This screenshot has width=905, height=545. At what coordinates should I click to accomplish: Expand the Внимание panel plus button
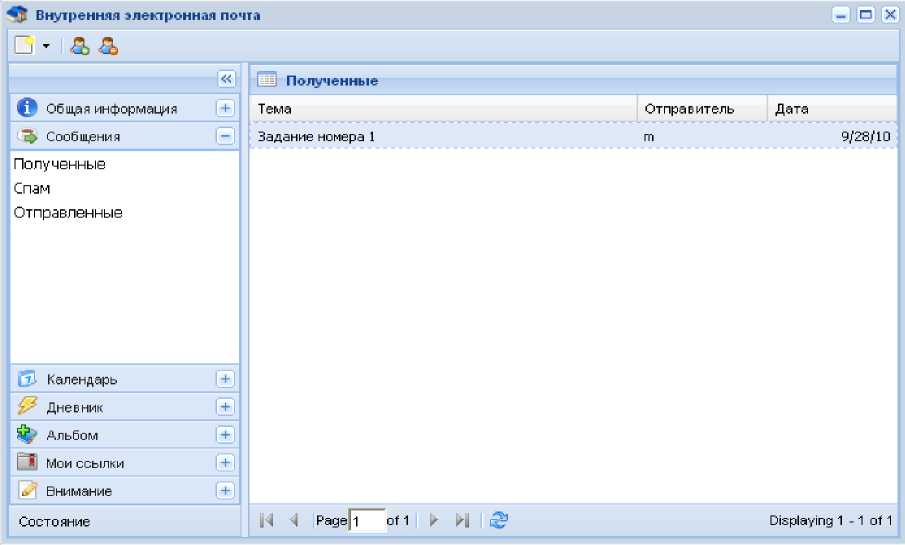(225, 490)
